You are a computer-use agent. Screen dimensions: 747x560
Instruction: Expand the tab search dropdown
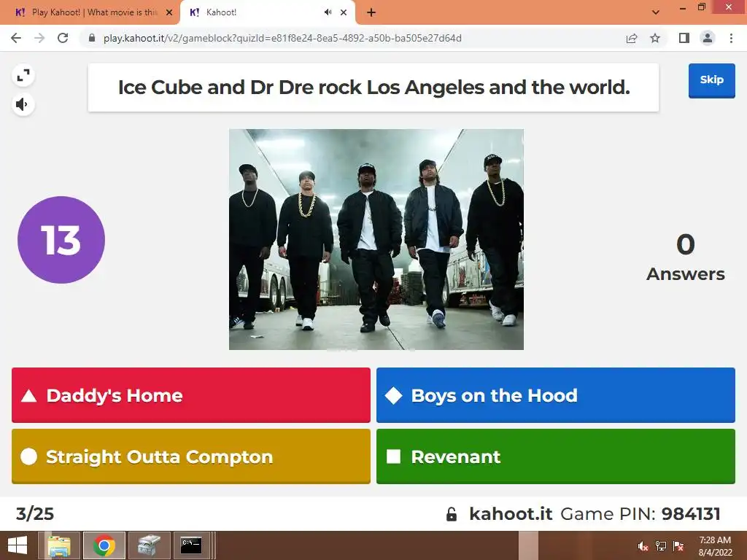(656, 12)
